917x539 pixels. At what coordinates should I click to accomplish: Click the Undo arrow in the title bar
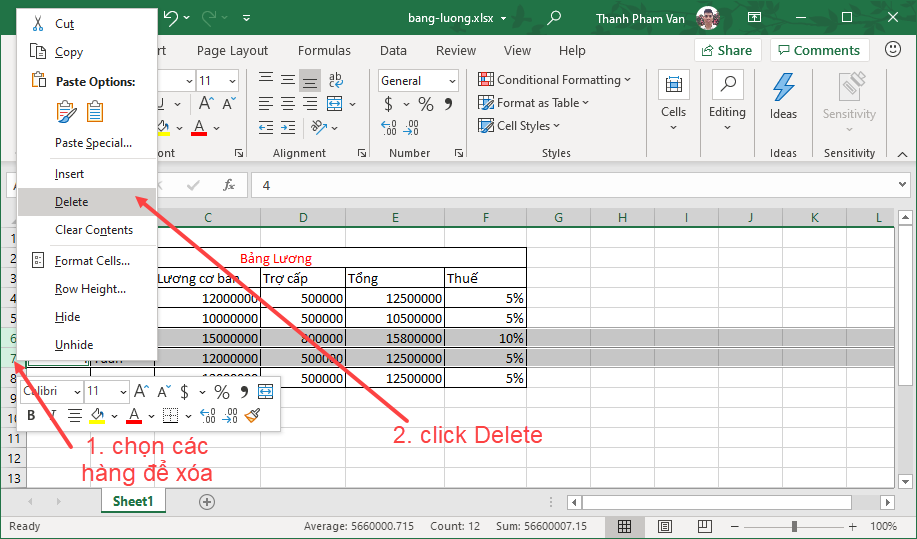point(171,18)
